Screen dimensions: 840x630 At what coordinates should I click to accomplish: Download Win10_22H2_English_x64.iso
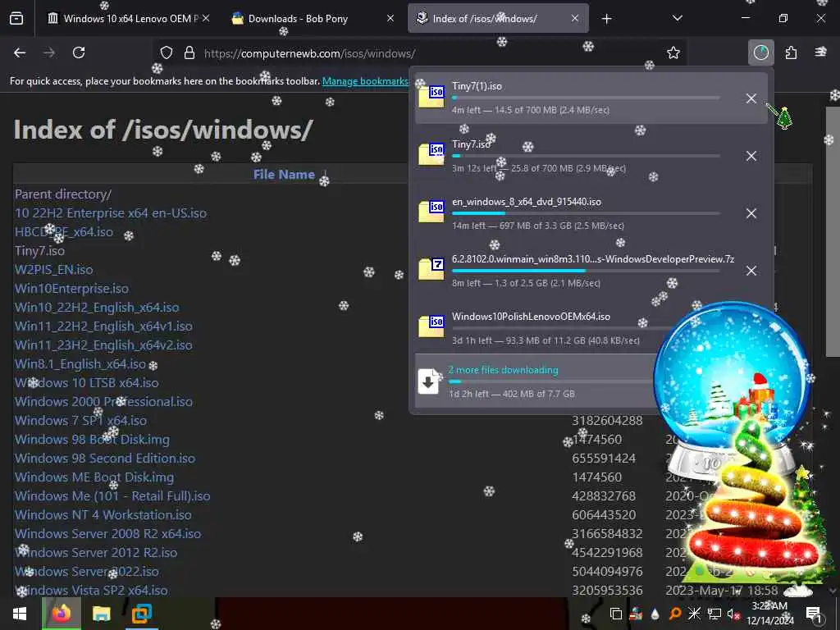tap(97, 308)
